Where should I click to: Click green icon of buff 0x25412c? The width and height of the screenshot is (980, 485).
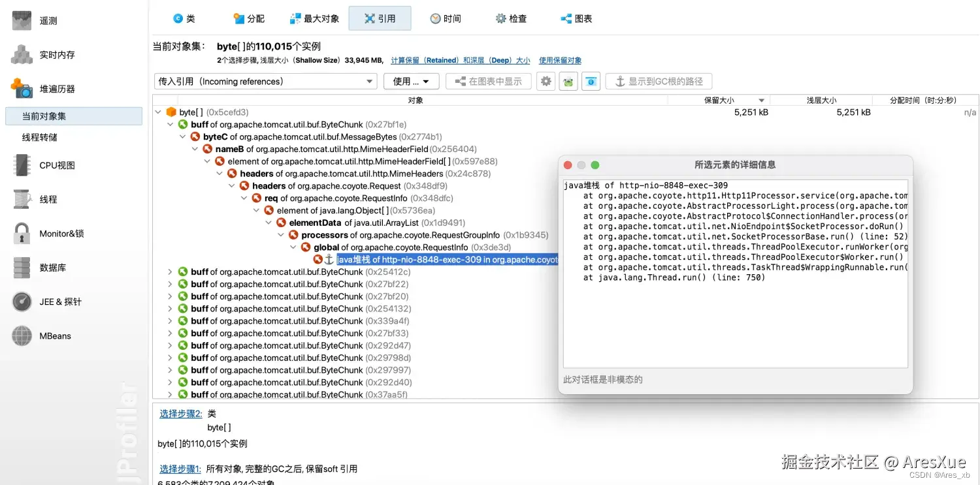pos(183,272)
